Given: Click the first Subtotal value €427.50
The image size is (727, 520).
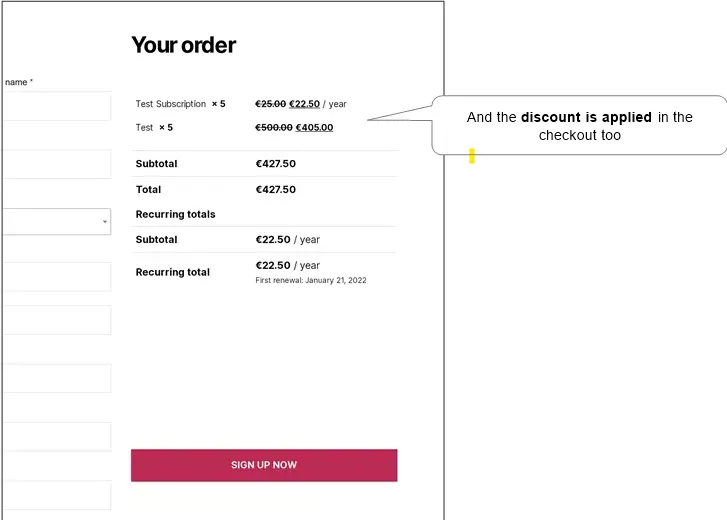Looking at the screenshot, I should click(x=275, y=164).
